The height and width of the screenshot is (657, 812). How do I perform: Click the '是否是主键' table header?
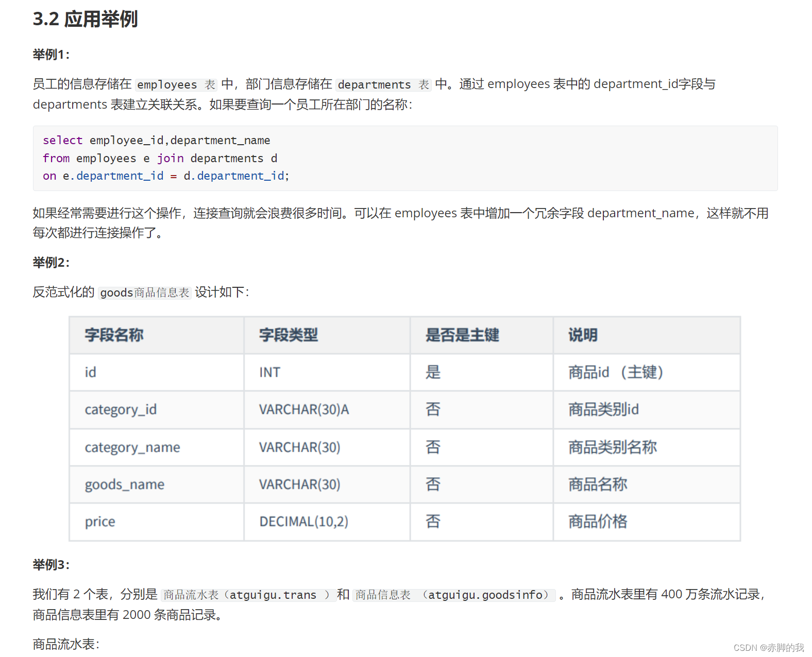(x=482, y=335)
